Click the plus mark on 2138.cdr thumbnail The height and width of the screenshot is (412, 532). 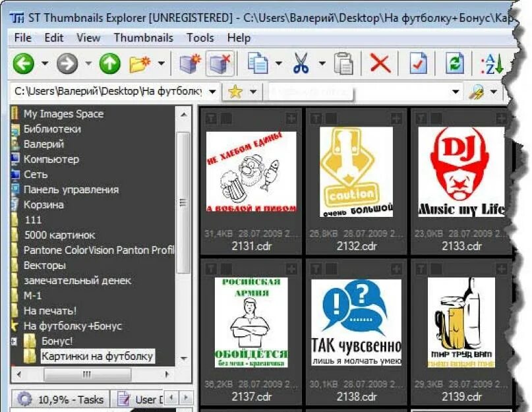click(396, 269)
